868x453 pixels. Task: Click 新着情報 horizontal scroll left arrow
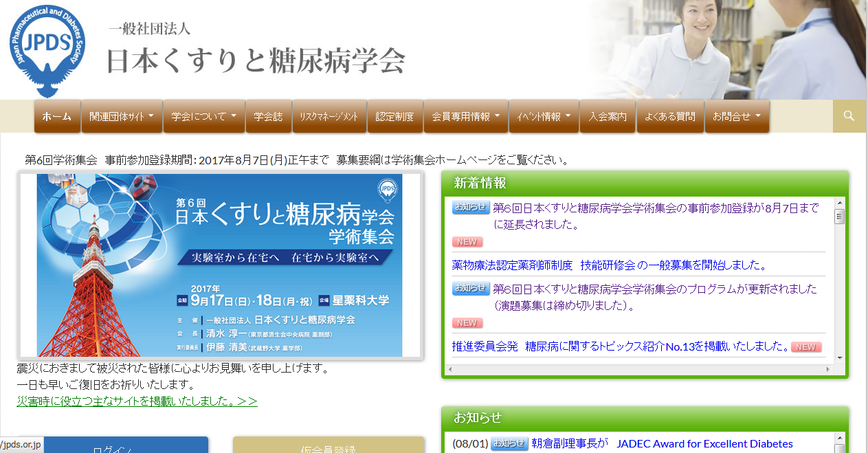click(451, 370)
